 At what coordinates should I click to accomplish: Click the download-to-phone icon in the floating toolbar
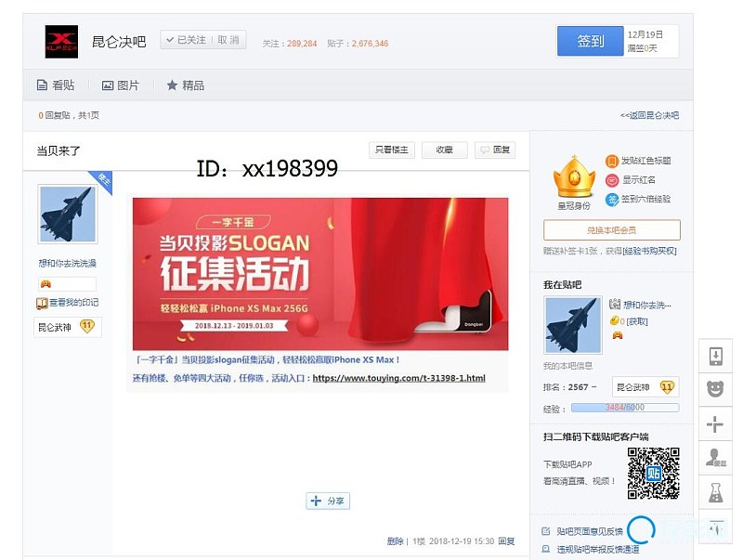coord(715,356)
